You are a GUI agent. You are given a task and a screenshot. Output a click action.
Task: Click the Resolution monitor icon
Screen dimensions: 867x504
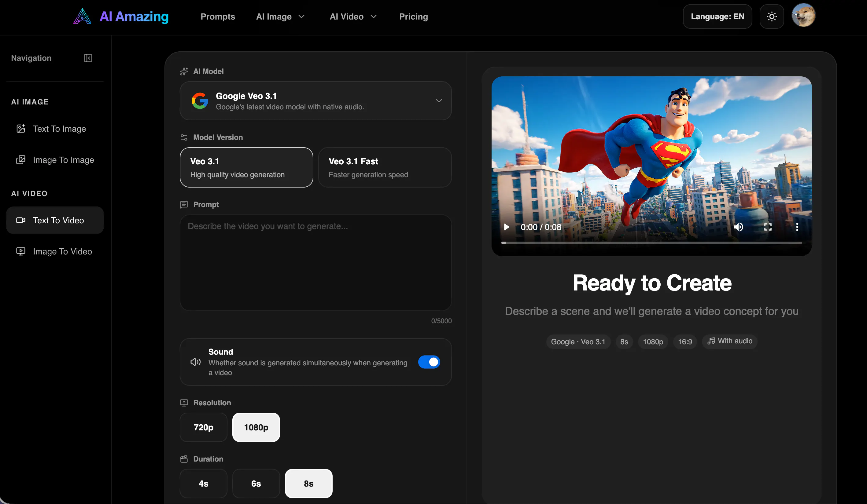click(x=184, y=403)
